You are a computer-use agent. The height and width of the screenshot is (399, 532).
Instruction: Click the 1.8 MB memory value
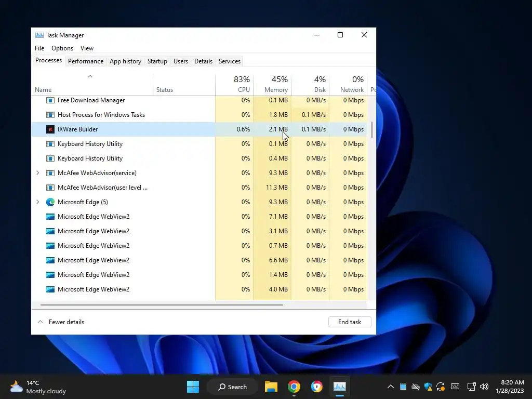tap(278, 115)
